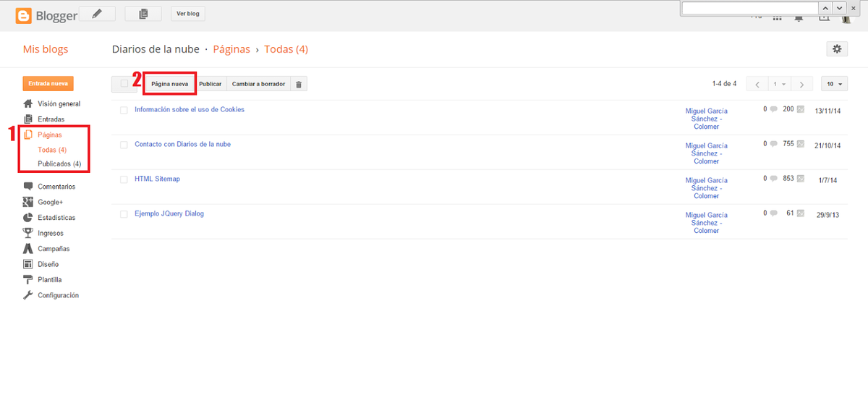868x395 pixels.
Task: Open Estadísticas from the sidebar
Action: click(56, 218)
